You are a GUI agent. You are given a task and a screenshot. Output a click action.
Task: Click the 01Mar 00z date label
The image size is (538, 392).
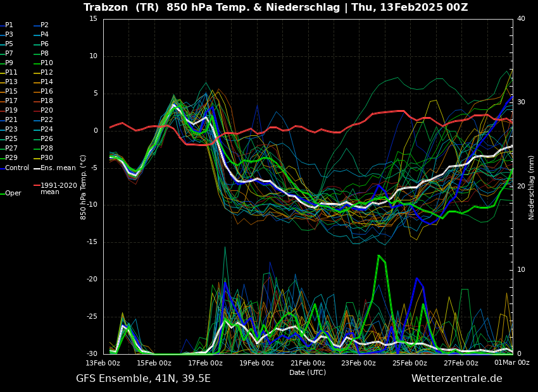point(512,363)
